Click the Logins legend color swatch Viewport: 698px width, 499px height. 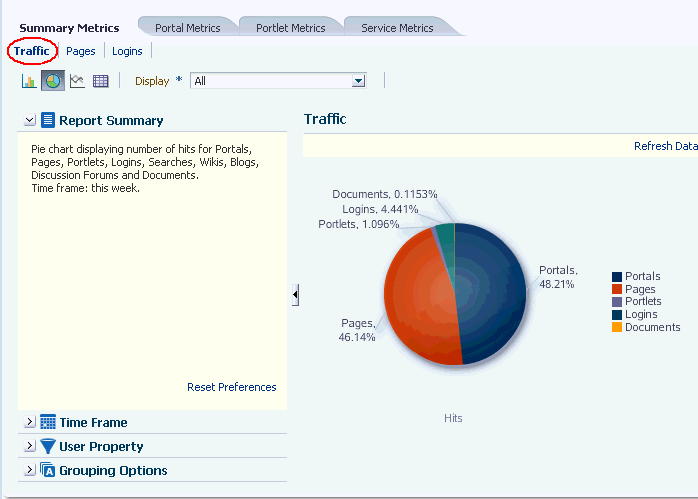617,315
